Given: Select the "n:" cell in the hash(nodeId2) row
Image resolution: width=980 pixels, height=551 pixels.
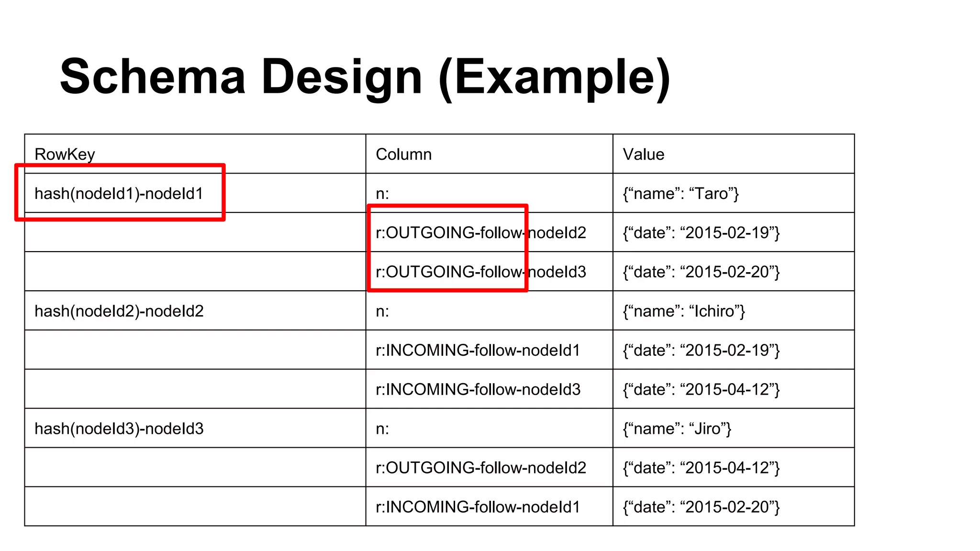Looking at the screenshot, I should tap(489, 311).
